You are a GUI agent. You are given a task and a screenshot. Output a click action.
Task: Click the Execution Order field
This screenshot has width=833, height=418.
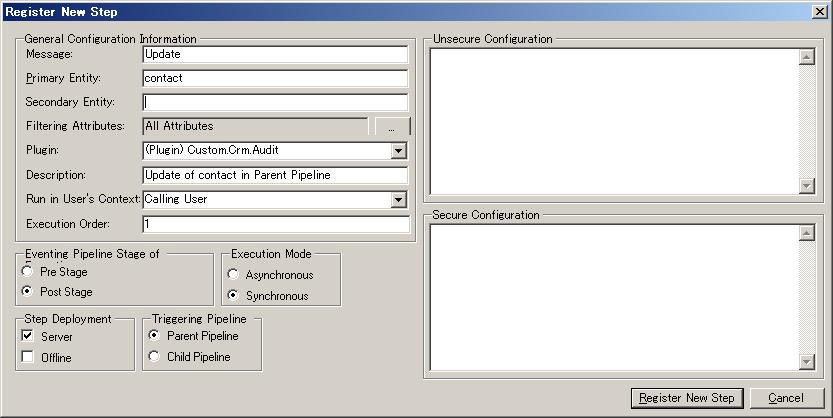click(275, 224)
